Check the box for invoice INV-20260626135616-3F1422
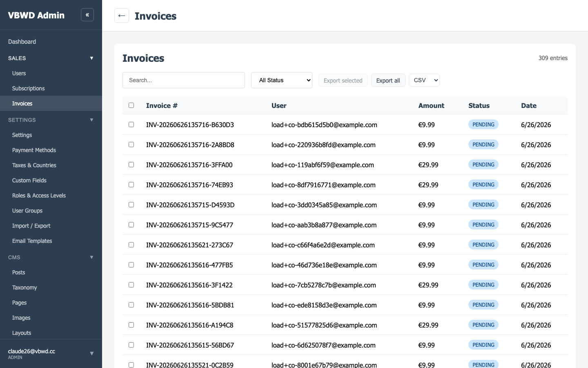This screenshot has width=588, height=368. tap(131, 285)
